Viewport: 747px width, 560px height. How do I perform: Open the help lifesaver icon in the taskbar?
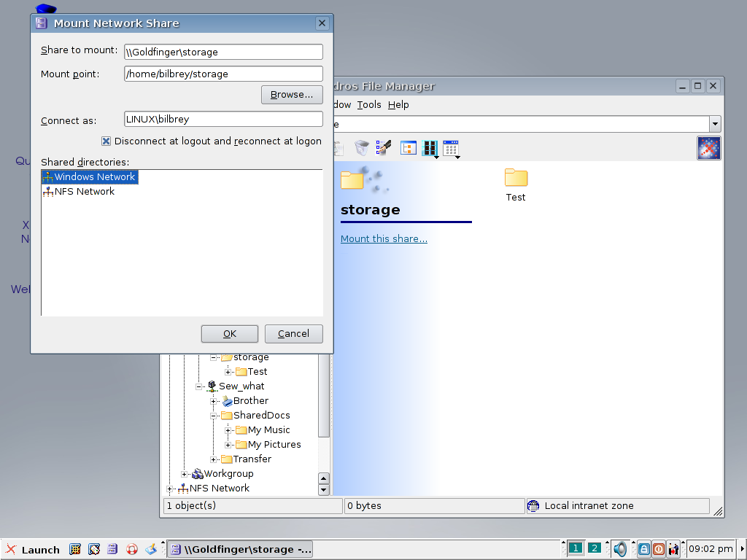coord(132,549)
